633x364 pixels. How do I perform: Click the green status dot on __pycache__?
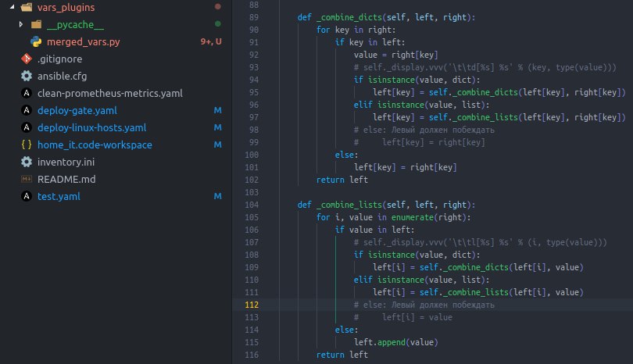(217, 23)
